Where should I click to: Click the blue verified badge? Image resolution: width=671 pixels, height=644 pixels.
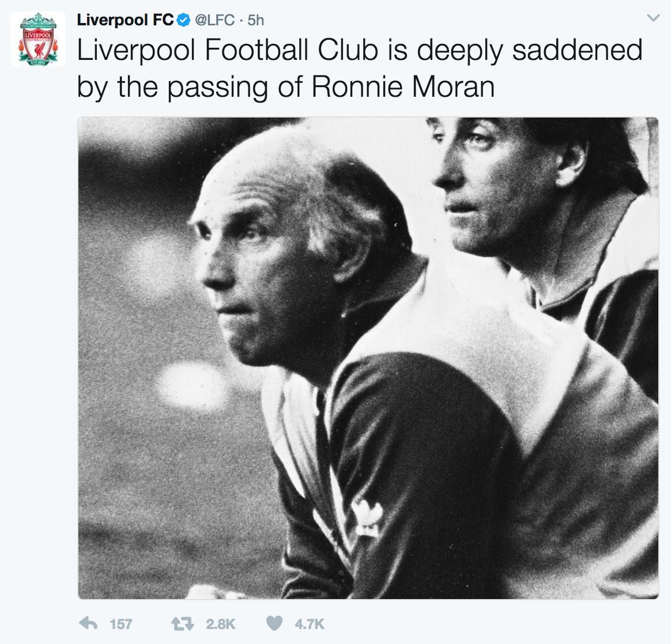pos(183,20)
